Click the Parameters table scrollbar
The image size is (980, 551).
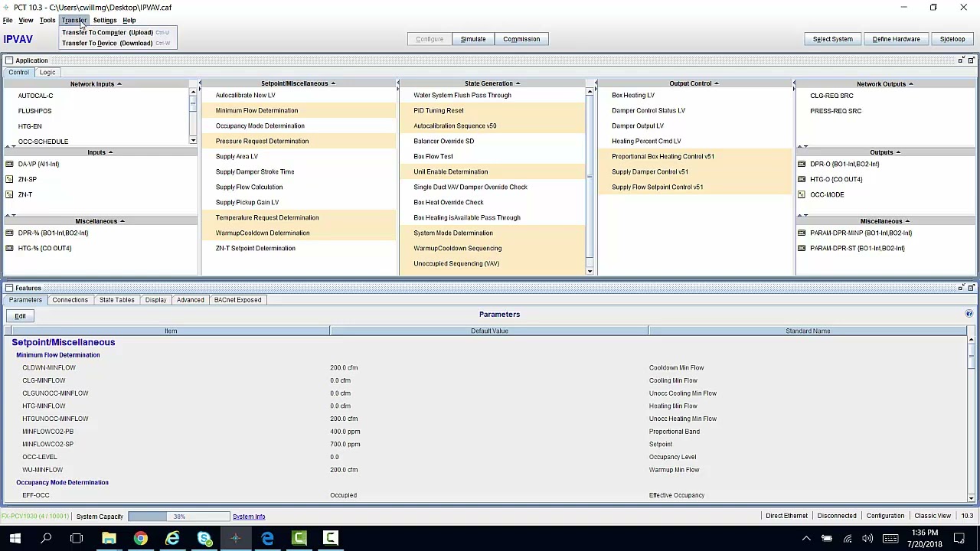971,418
